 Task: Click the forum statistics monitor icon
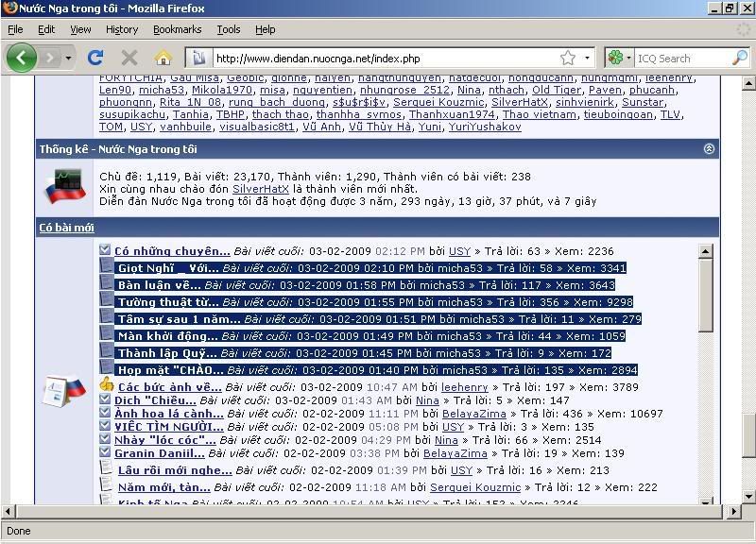coord(64,188)
